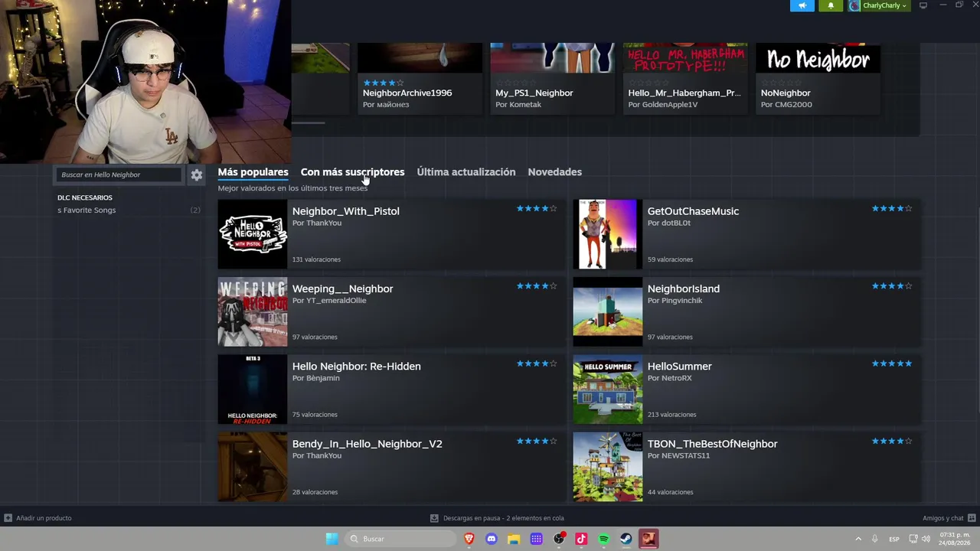
Task: Open the Weeping__Neighbor thumbnail
Action: [x=253, y=312]
